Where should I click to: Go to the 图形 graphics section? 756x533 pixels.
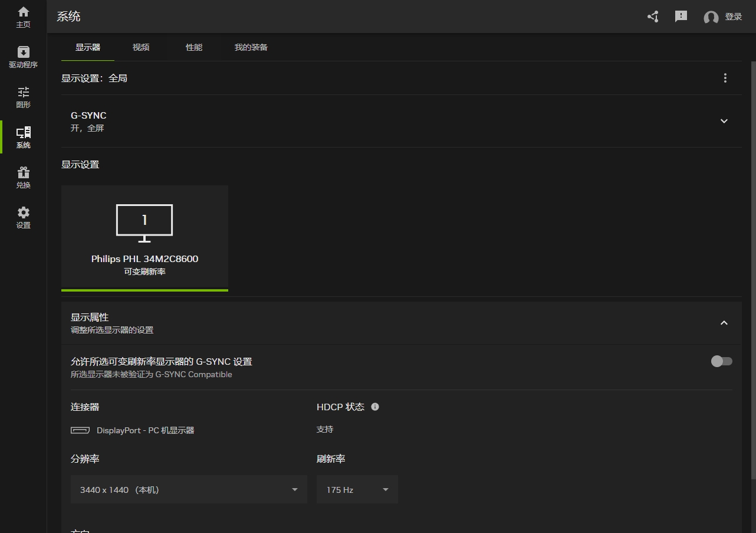pos(23,97)
